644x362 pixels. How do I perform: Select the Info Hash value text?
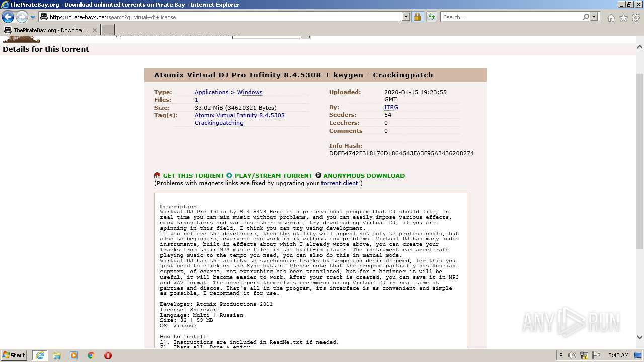pyautogui.click(x=401, y=153)
